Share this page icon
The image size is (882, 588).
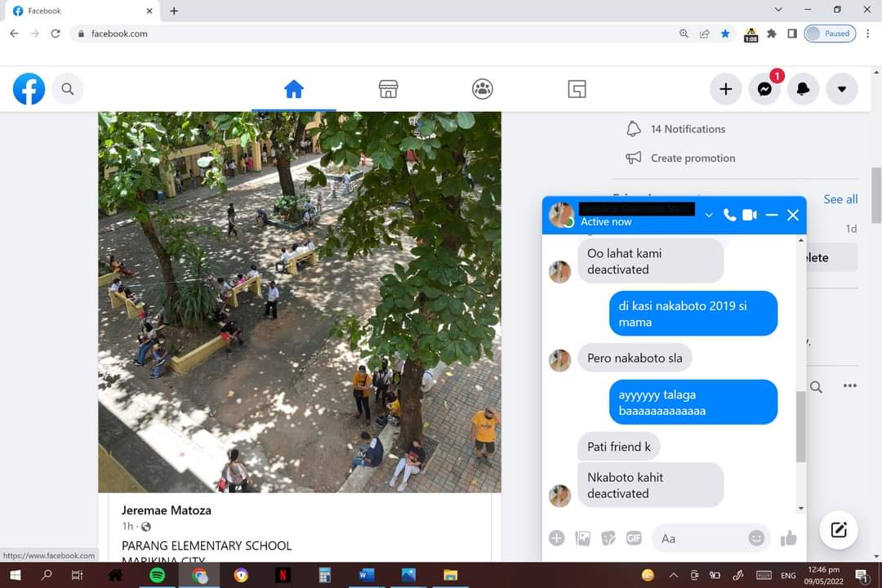point(704,33)
